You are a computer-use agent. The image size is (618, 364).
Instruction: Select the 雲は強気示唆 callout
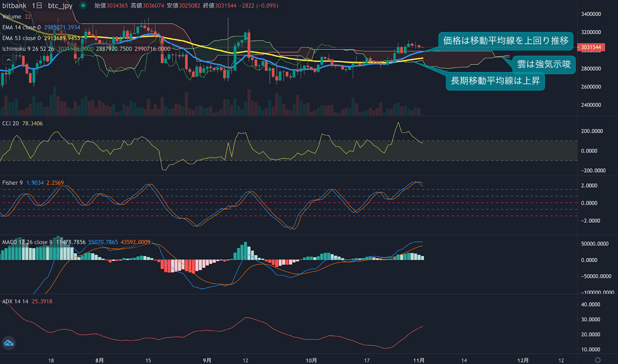pyautogui.click(x=544, y=64)
